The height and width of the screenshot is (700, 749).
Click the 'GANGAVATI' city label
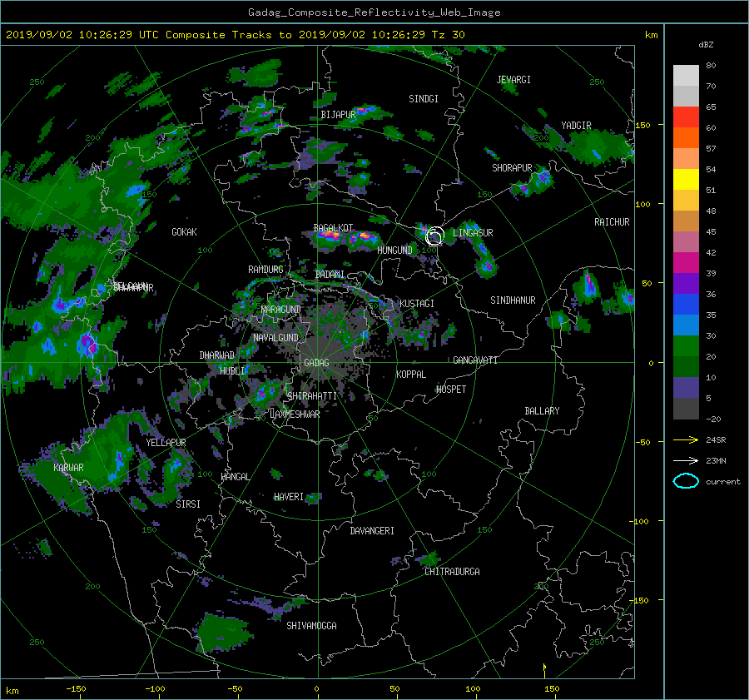coord(475,360)
